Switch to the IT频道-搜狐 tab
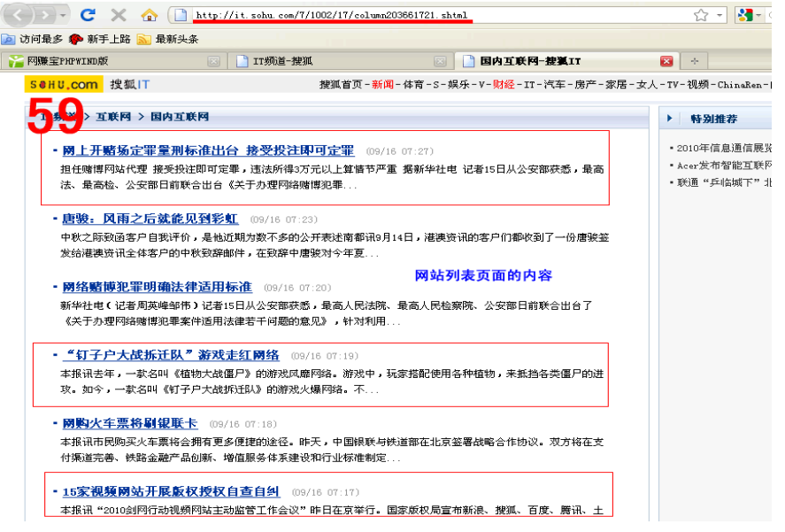 tap(340, 61)
